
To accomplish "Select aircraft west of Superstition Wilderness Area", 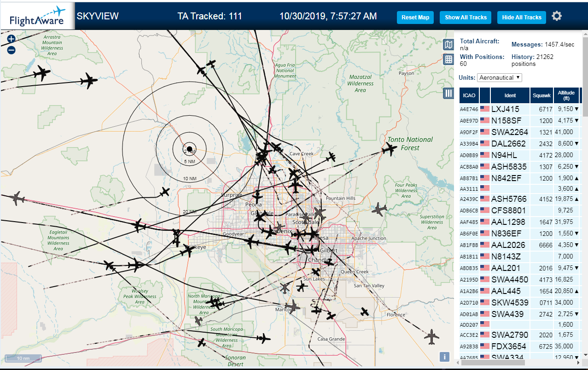I will tap(379, 209).
